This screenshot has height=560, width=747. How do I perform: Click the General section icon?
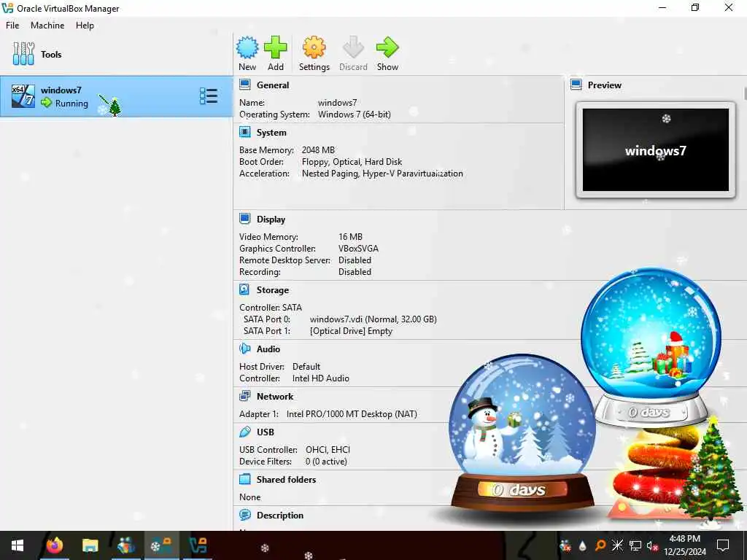(245, 85)
